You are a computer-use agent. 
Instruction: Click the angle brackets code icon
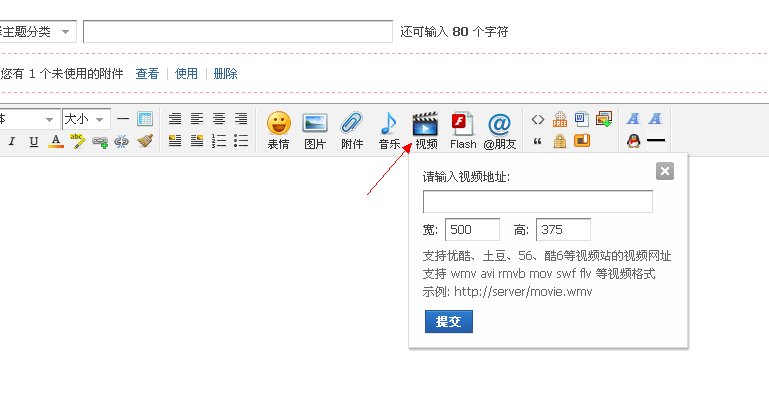coord(538,119)
